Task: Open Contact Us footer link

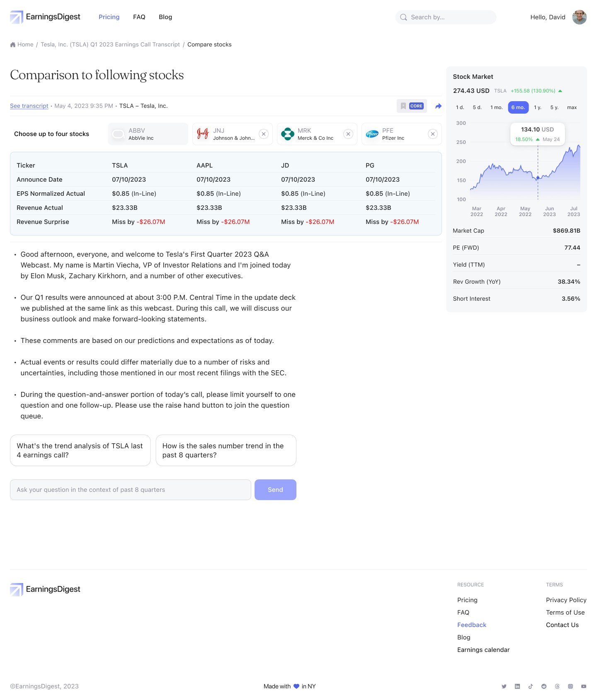Action: click(562, 625)
